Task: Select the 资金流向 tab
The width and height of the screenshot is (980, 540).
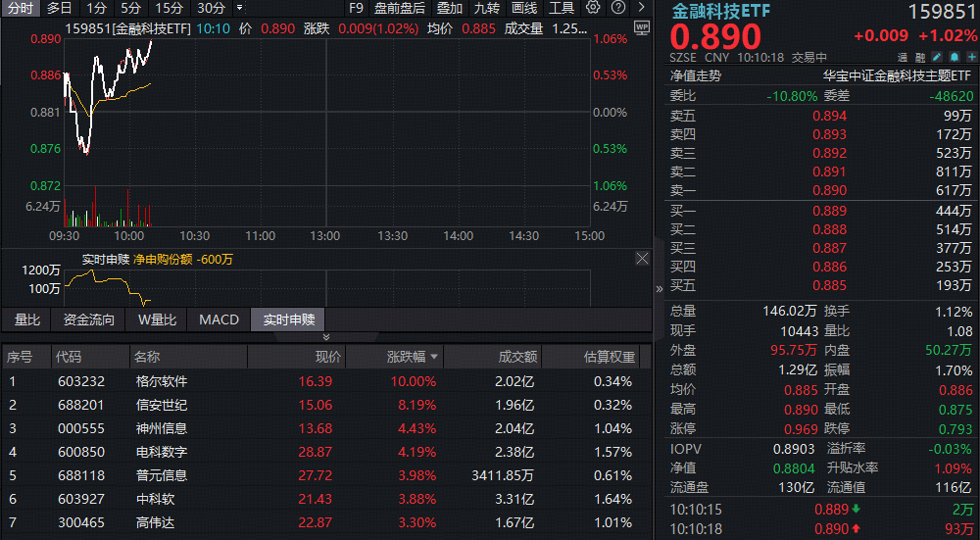Action: coord(89,319)
